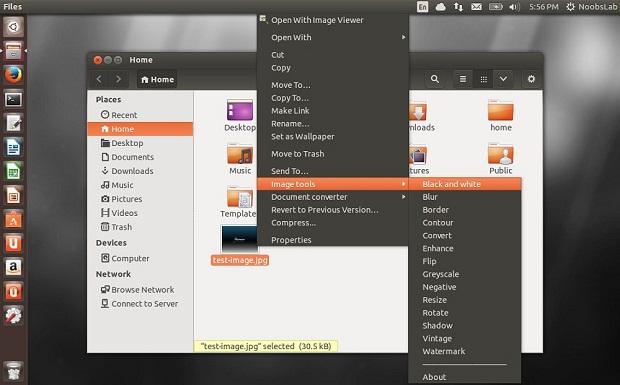Open the Amazon launcher icon
This screenshot has height=385, width=620.
pyautogui.click(x=13, y=268)
